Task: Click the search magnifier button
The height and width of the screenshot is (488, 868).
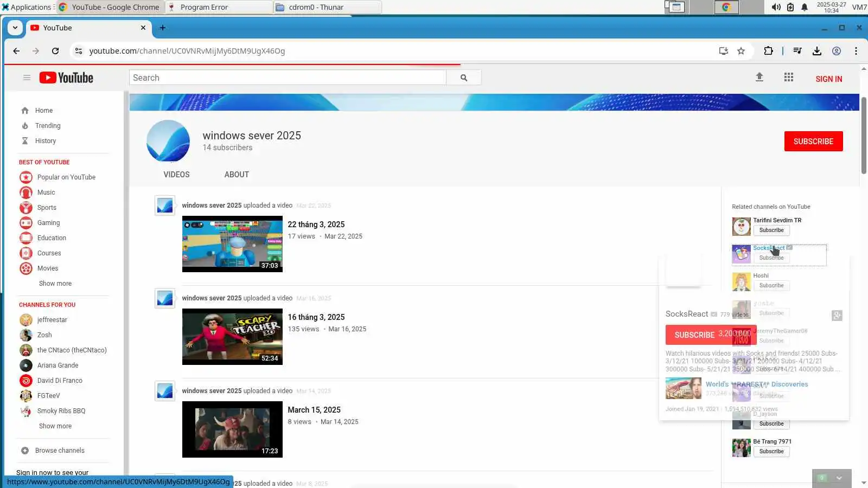Action: pos(464,78)
